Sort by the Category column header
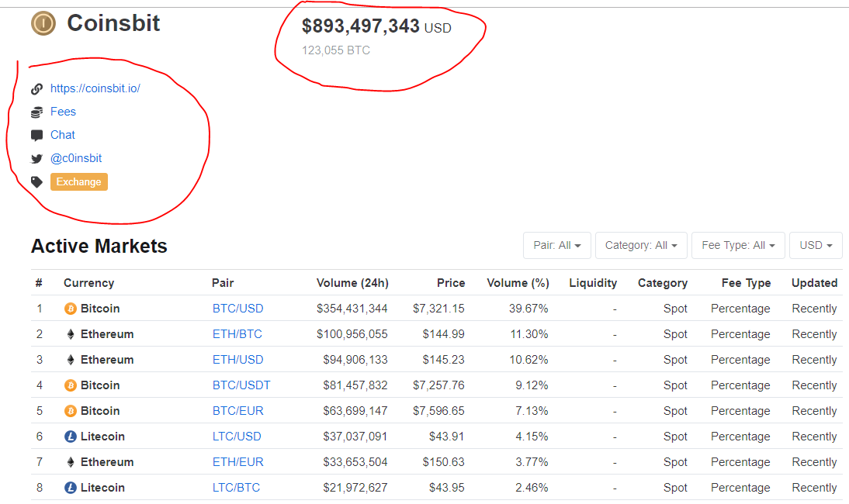Screen dimensions: 849x504 click(x=663, y=283)
